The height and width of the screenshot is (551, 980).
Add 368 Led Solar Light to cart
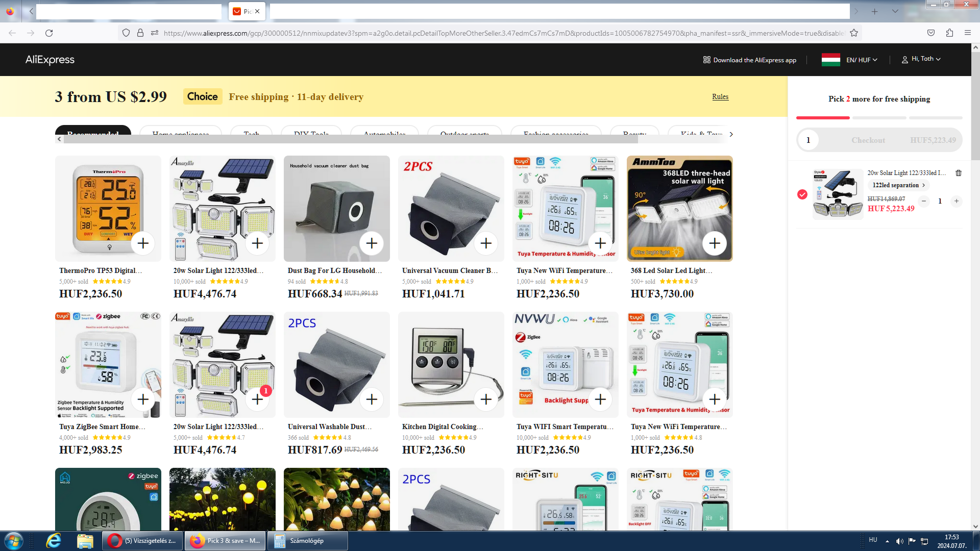714,243
